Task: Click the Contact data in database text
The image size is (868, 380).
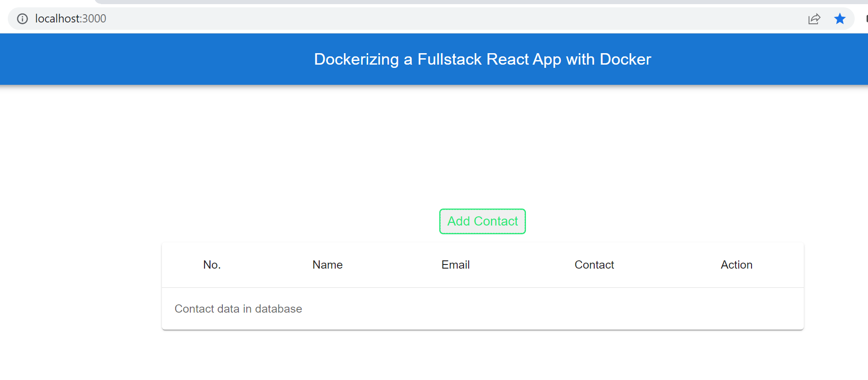Action: [x=238, y=309]
